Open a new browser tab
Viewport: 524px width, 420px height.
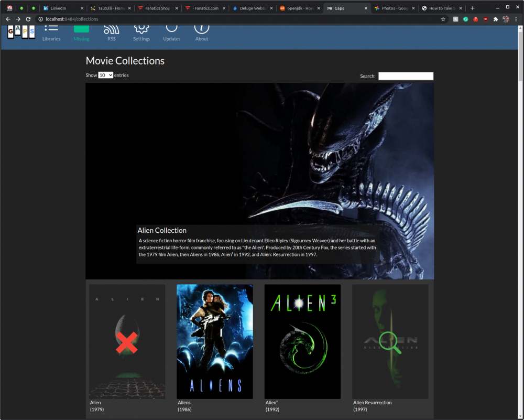tap(473, 8)
